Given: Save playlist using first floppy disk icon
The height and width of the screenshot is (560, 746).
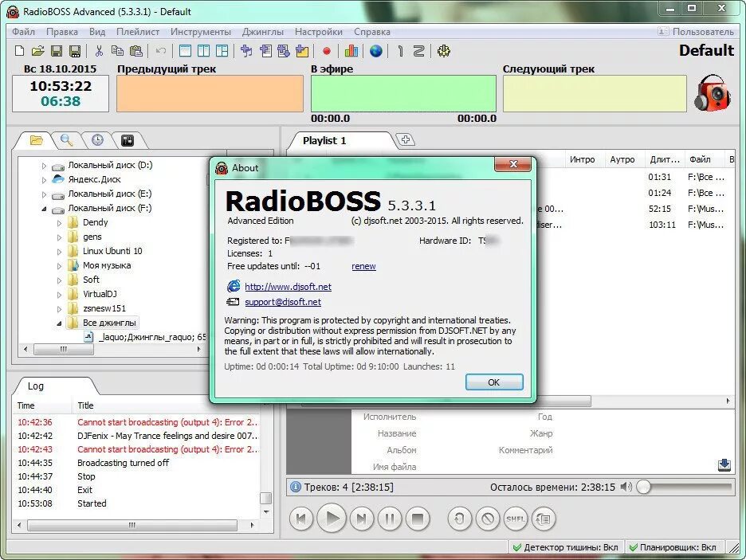Looking at the screenshot, I should pos(57,51).
